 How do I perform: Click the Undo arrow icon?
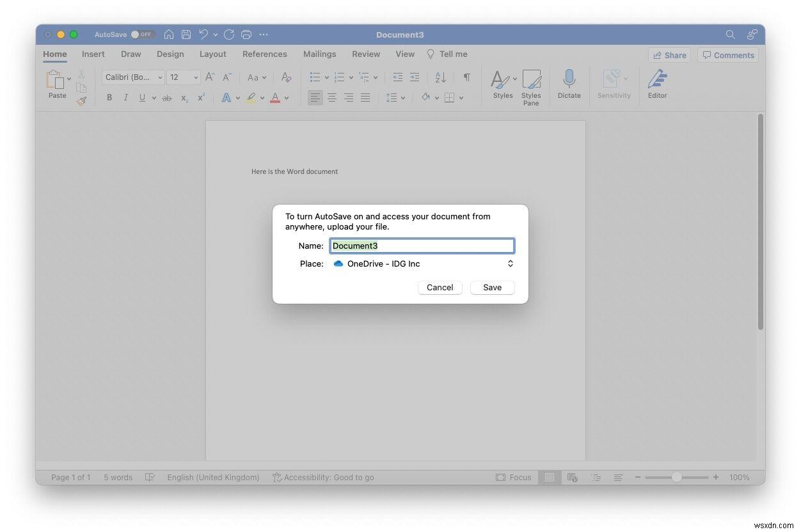[203, 35]
